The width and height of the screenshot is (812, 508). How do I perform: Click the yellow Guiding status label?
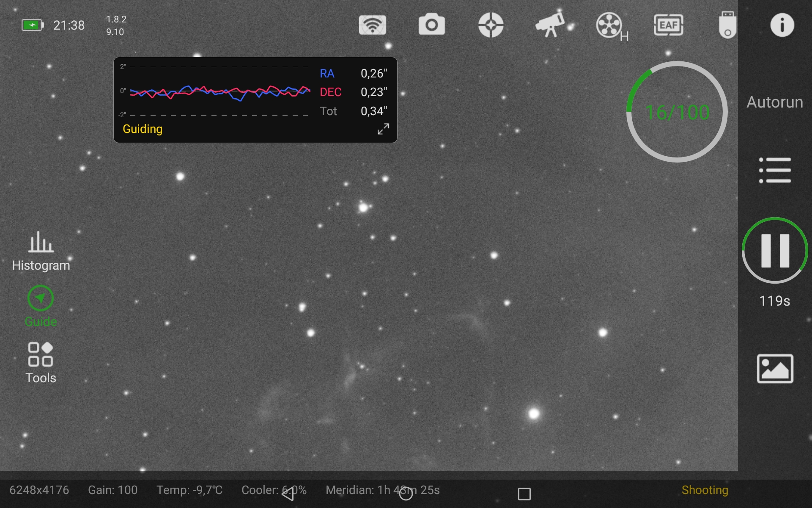[x=143, y=129]
